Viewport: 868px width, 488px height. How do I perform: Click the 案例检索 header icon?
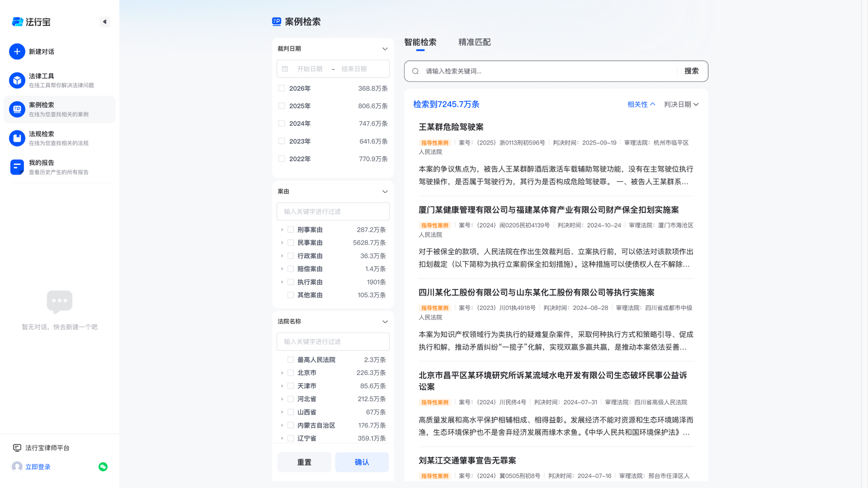pos(277,21)
